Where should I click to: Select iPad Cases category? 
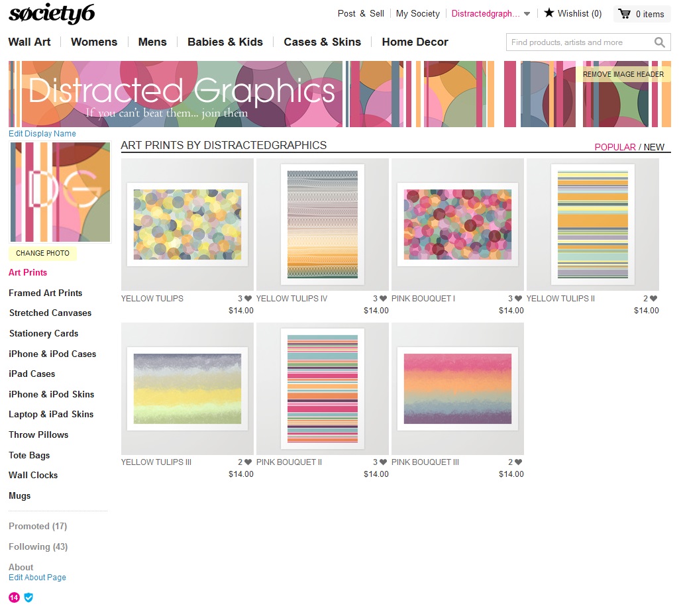pos(32,374)
